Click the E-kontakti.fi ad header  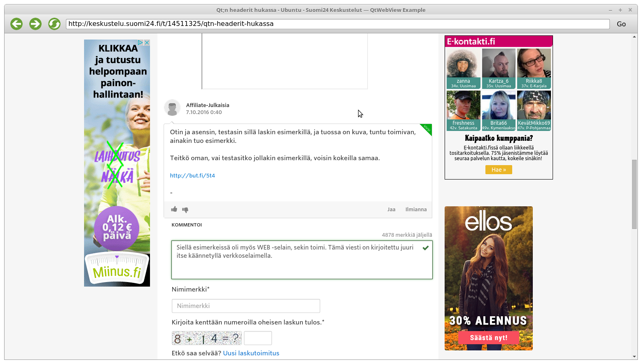499,41
